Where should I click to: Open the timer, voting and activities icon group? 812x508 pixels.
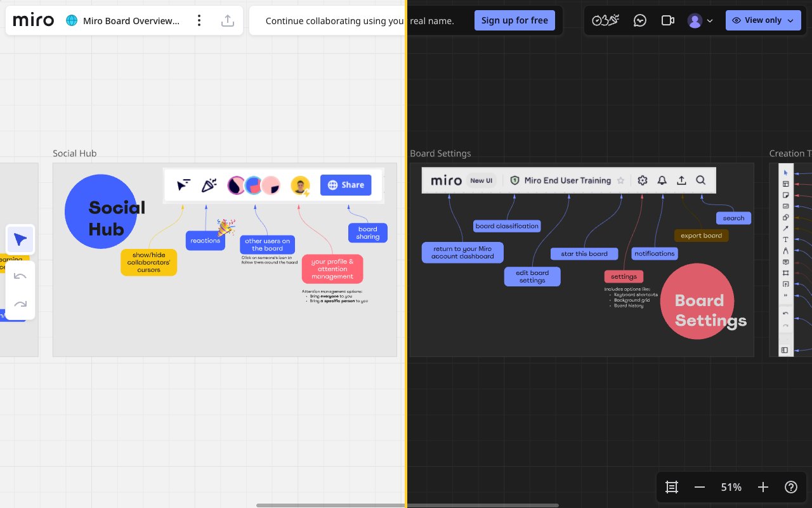click(605, 21)
